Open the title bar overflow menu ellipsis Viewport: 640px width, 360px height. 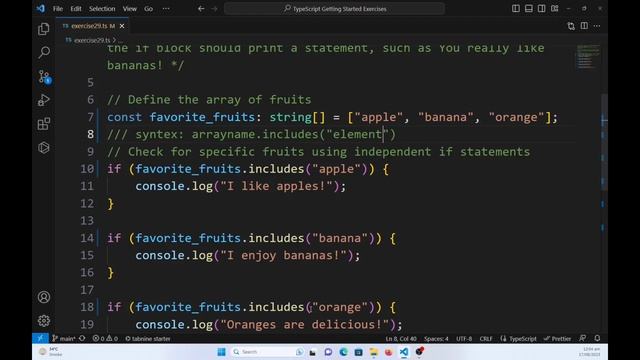pyautogui.click(x=166, y=9)
